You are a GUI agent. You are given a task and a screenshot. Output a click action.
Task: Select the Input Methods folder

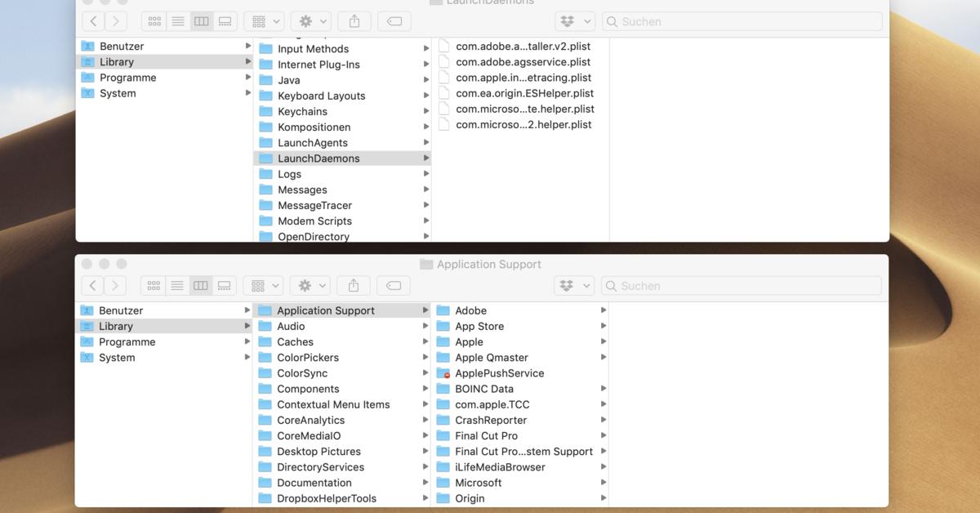coord(342,49)
